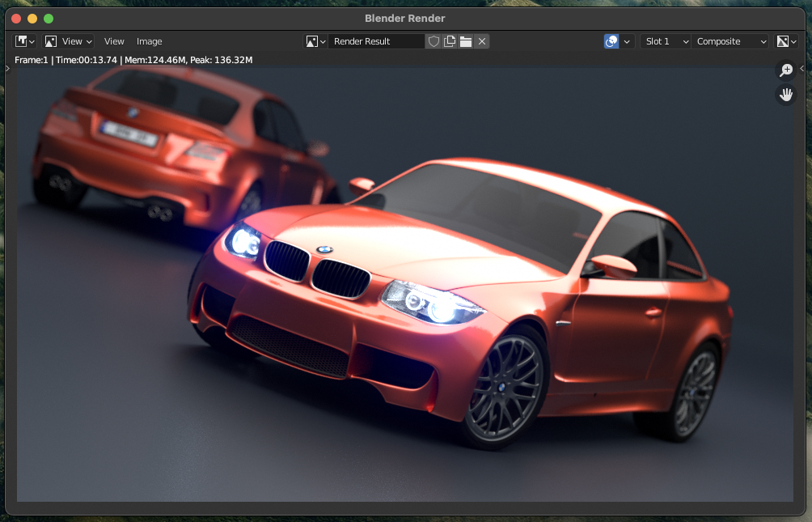The image size is (812, 522).
Task: Click the new image duplicate icon
Action: click(x=450, y=41)
